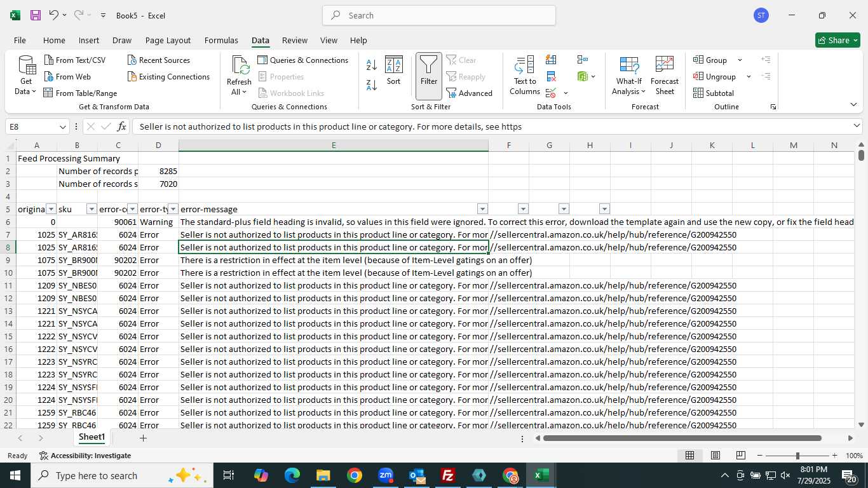
Task: Click Accessibility: Investigate in status bar
Action: click(x=85, y=456)
